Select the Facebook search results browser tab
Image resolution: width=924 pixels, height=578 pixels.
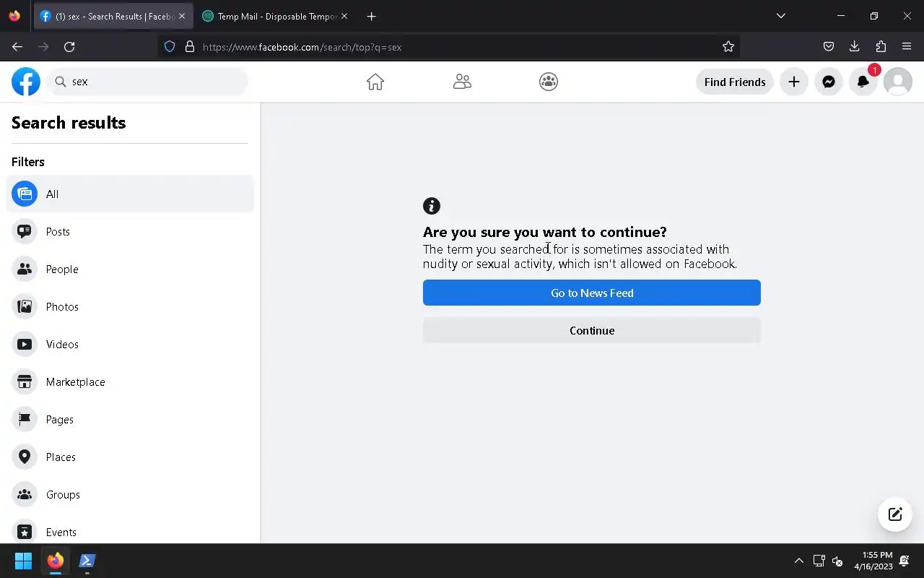click(x=113, y=16)
